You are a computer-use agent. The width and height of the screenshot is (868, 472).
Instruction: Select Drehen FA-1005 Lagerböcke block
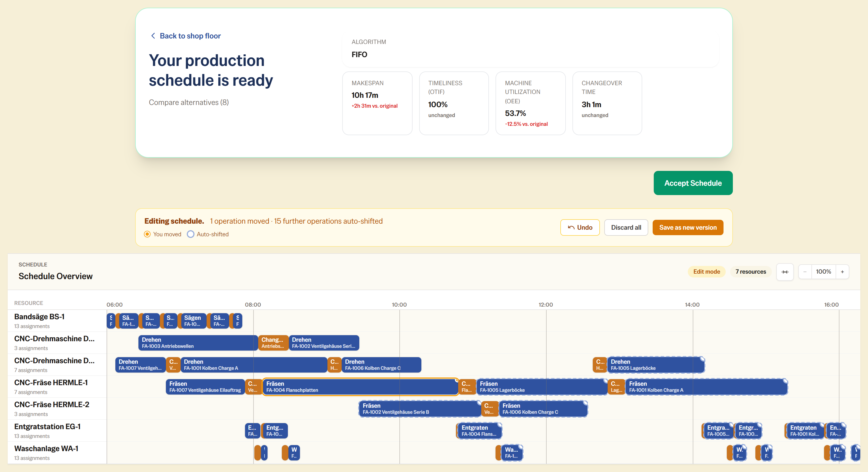click(656, 365)
